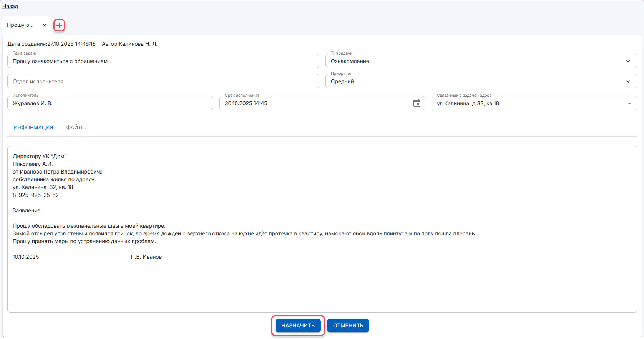This screenshot has height=339, width=644.
Task: Click the 'Ознакомление' task type value
Action: (350, 61)
